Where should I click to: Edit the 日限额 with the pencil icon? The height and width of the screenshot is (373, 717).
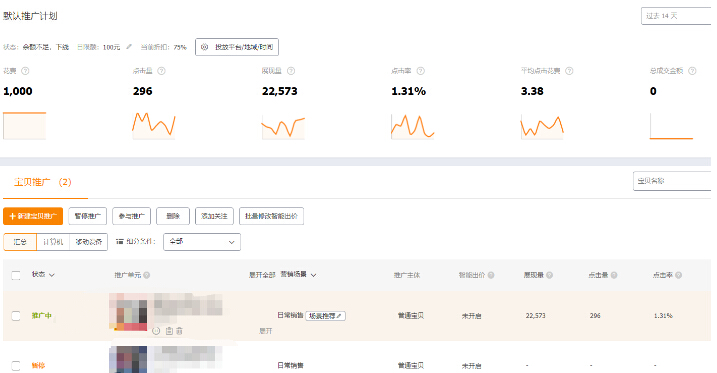point(129,47)
